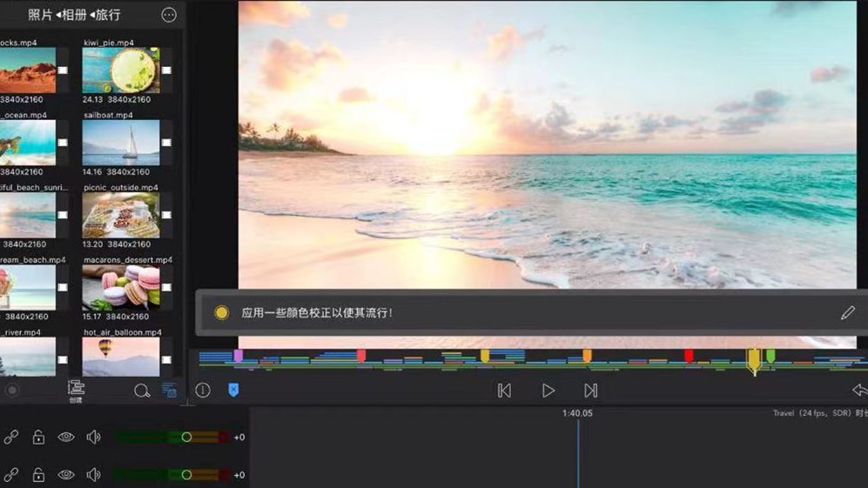
Task: Select the 旅行 album breadcrumb
Action: [108, 15]
